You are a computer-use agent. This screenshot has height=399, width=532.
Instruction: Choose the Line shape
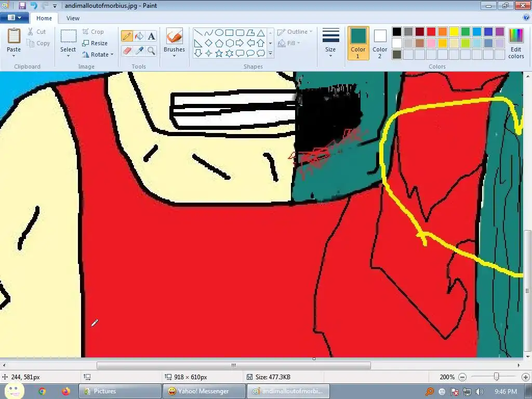(198, 33)
